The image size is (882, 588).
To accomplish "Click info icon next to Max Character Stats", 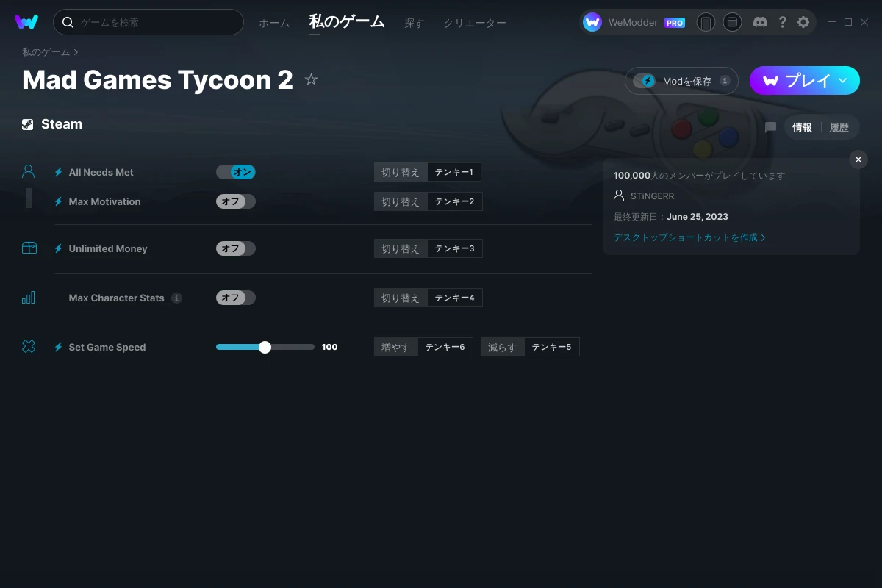I will point(176,298).
